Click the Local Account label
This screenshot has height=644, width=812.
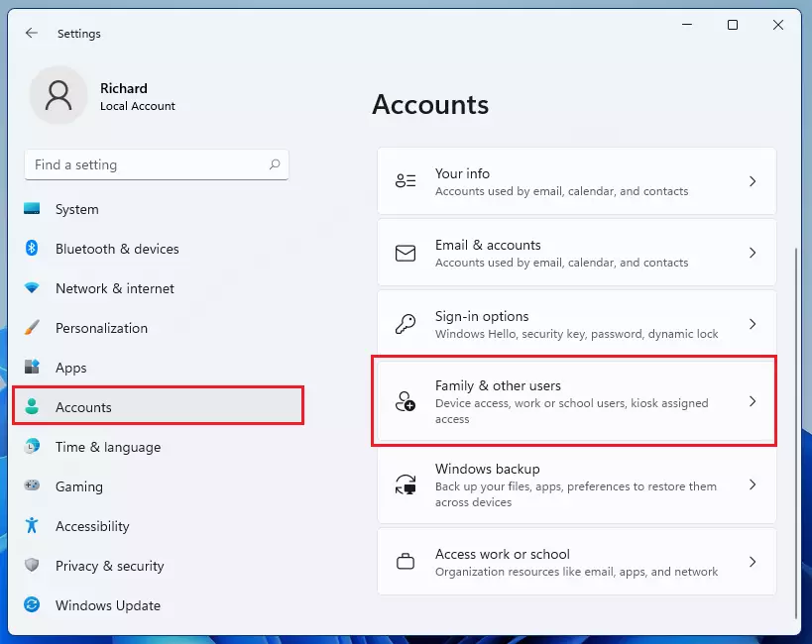[138, 106]
